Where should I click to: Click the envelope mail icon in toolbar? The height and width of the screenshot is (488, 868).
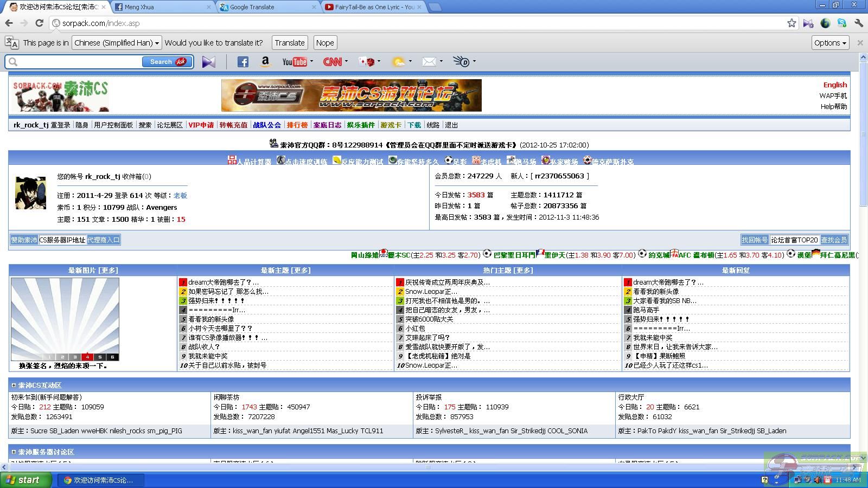point(429,62)
